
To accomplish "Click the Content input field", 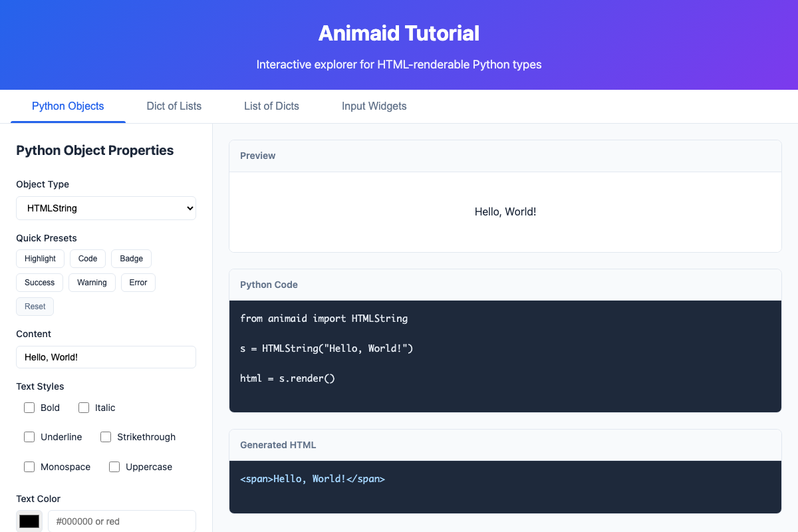I will pyautogui.click(x=106, y=357).
